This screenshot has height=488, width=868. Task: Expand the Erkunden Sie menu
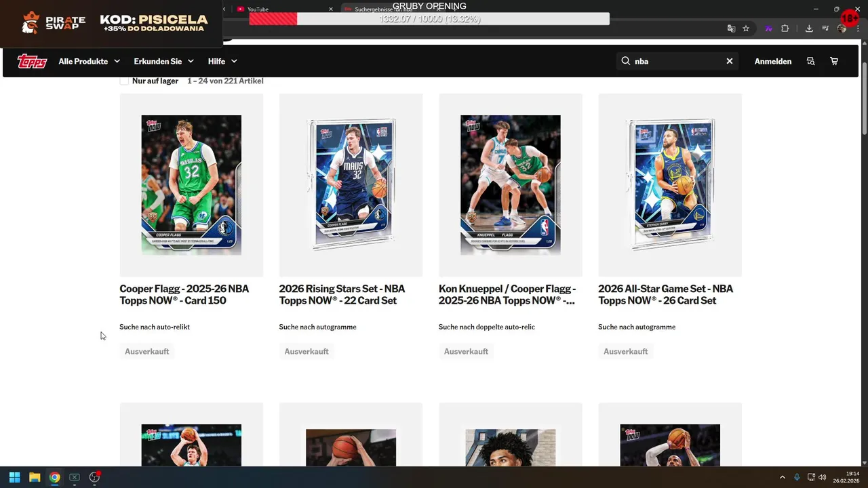[163, 61]
